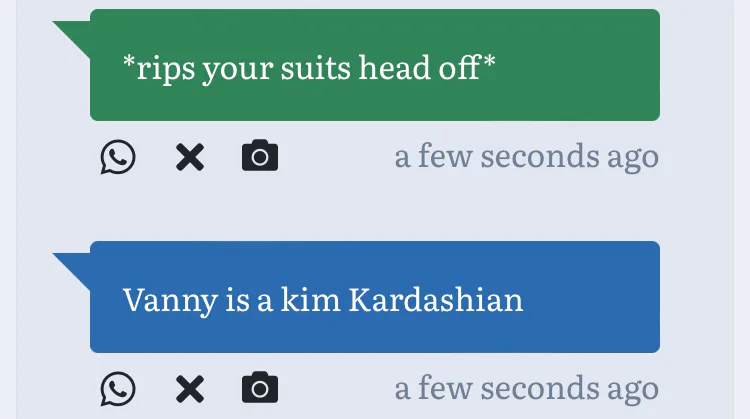Click the timestamp under the green message

[x=526, y=157]
